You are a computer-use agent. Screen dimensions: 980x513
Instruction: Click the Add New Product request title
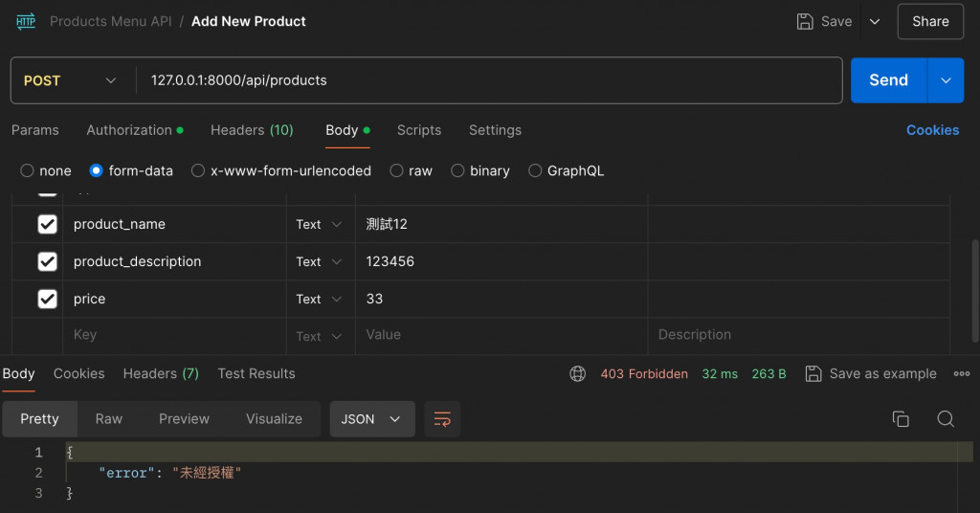[248, 21]
